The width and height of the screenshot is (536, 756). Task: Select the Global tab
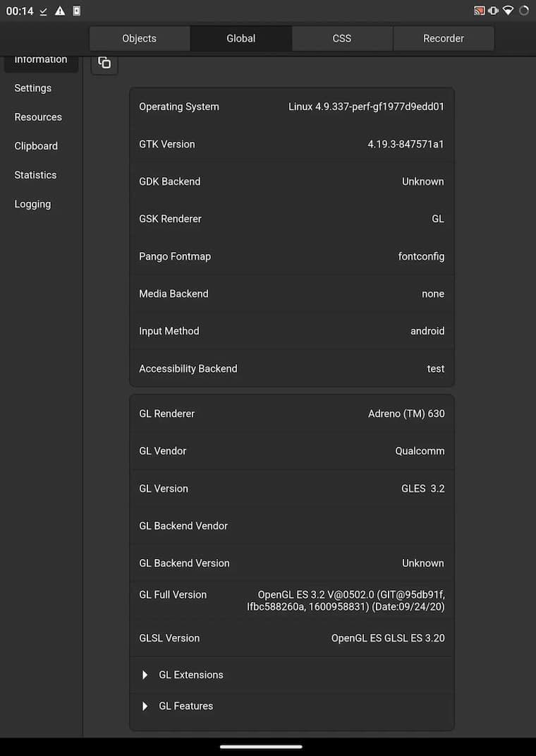click(x=241, y=39)
